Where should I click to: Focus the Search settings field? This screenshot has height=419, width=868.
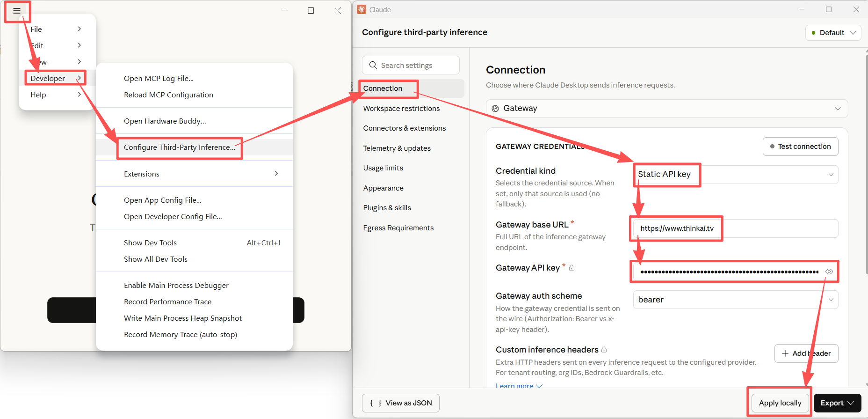pyautogui.click(x=411, y=65)
